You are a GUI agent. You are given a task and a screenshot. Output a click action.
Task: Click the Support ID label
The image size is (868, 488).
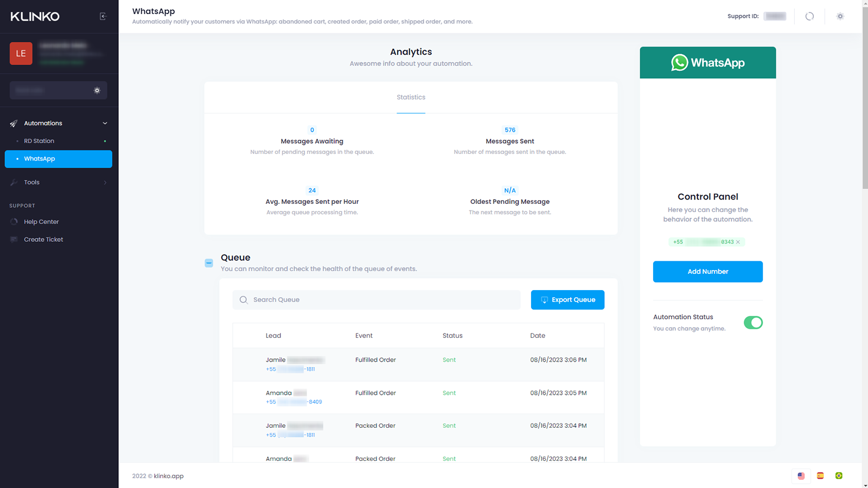point(743,16)
